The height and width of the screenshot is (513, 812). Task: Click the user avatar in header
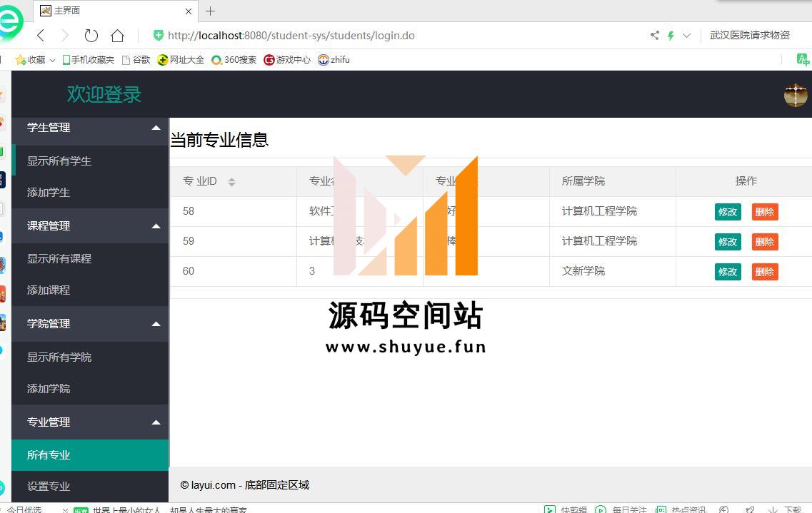click(796, 95)
